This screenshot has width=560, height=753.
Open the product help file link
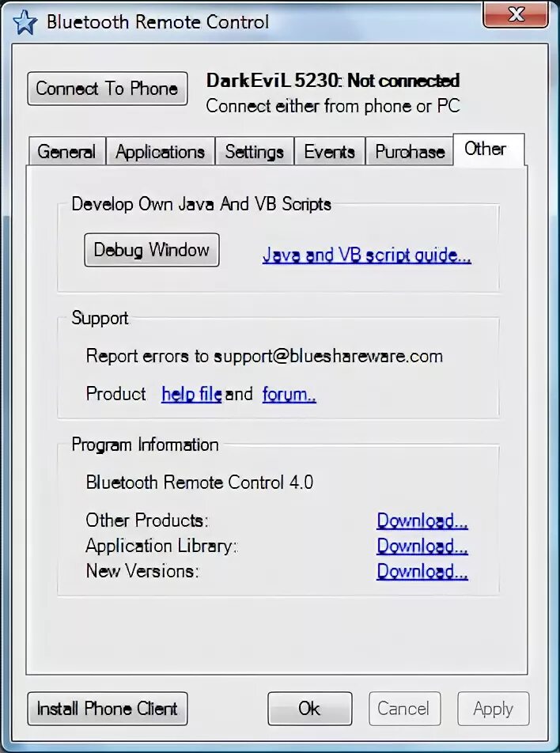point(191,394)
